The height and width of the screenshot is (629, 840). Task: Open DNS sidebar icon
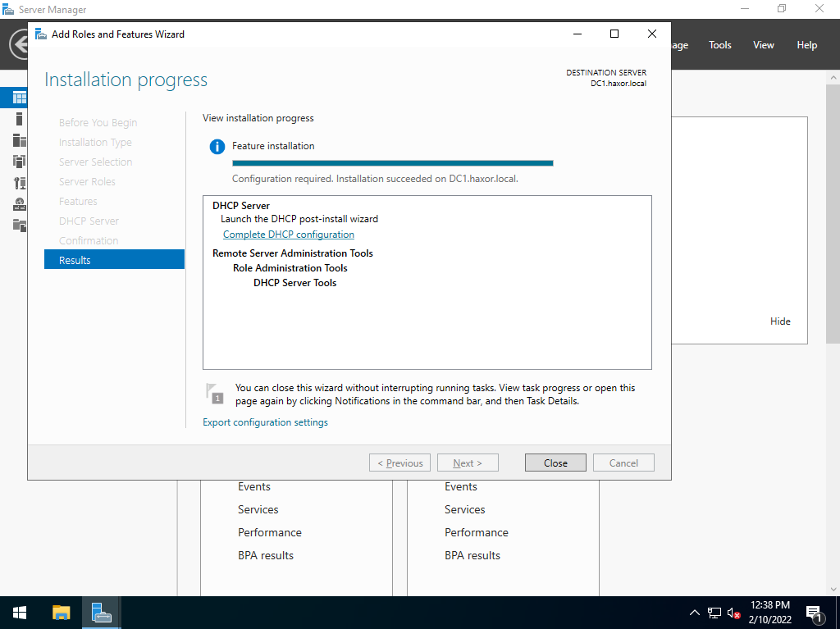pyautogui.click(x=20, y=204)
